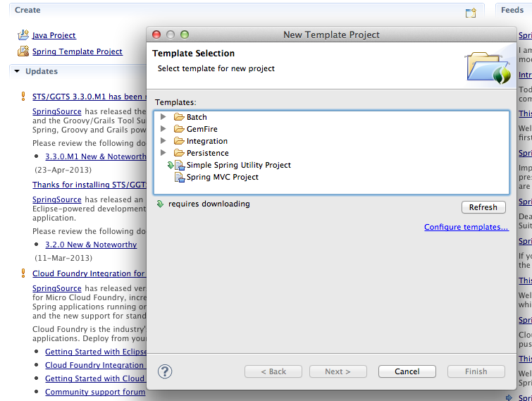Click the Spring Template Project icon
The image size is (532, 401).
tap(23, 51)
